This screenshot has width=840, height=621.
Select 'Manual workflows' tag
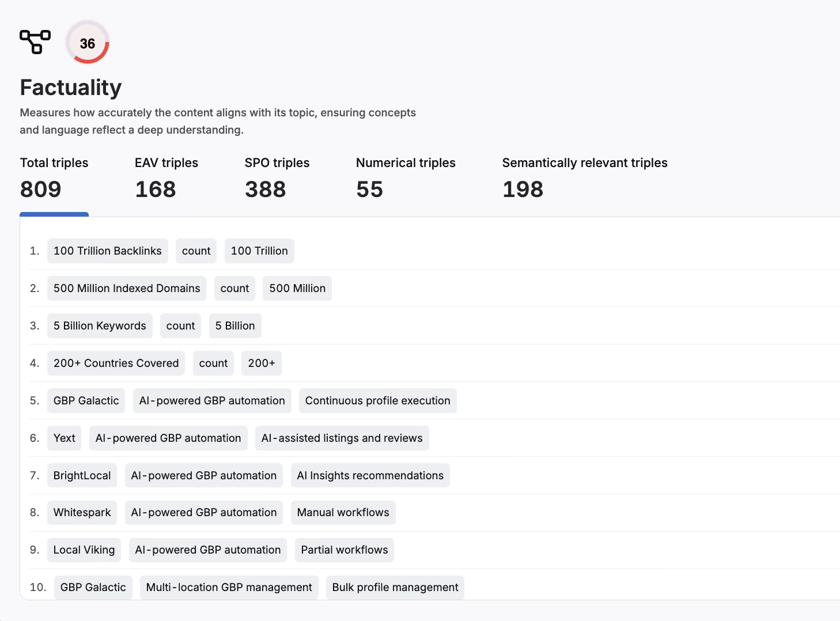[343, 513]
